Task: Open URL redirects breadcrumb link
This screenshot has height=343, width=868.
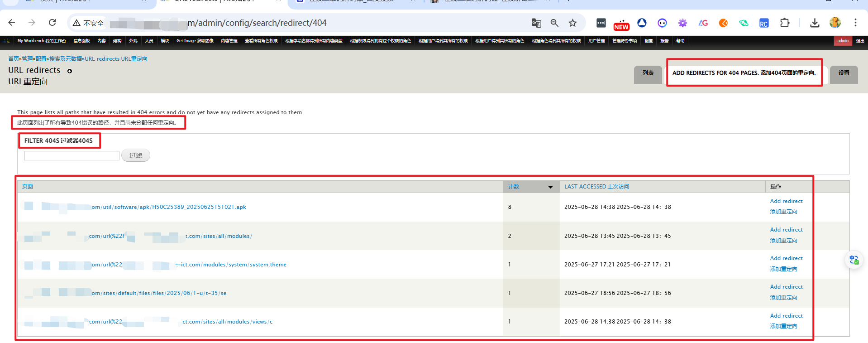Action: [x=116, y=59]
